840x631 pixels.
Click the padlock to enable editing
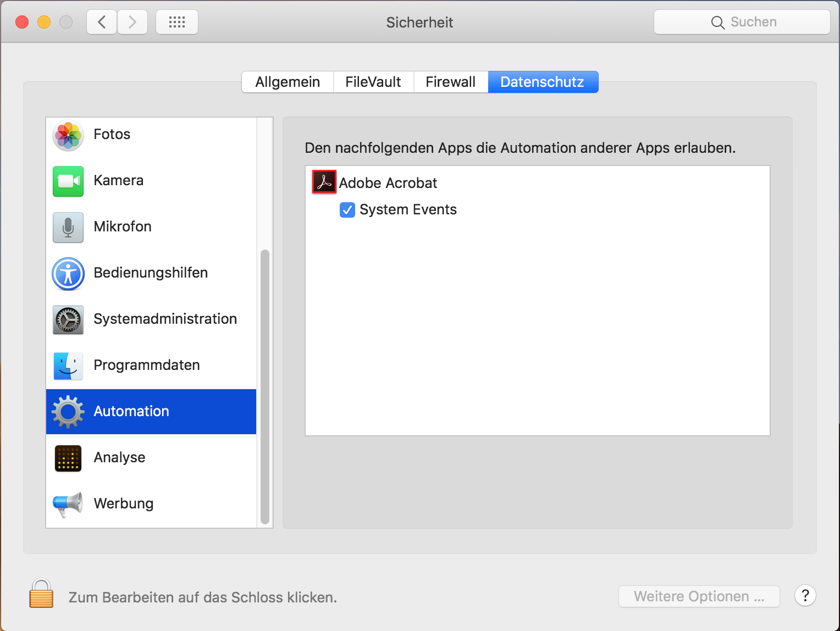click(41, 594)
